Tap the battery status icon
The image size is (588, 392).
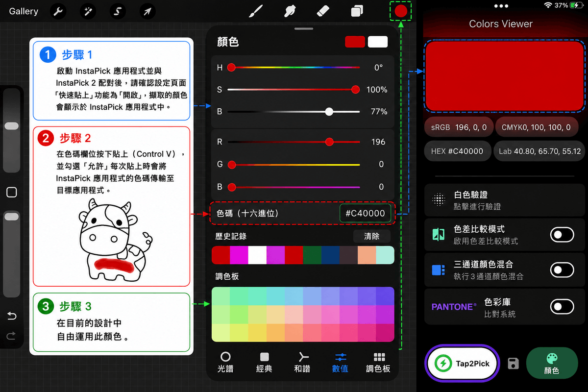[x=576, y=5]
